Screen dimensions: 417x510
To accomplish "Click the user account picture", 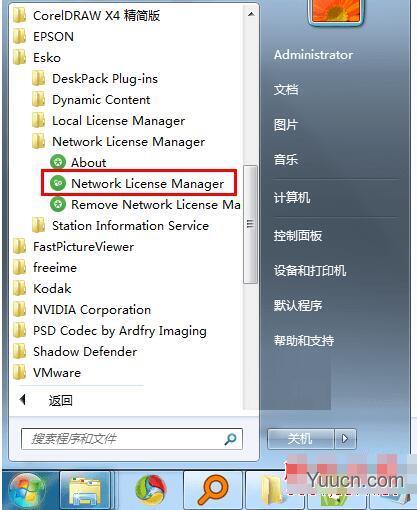I will (x=336, y=12).
